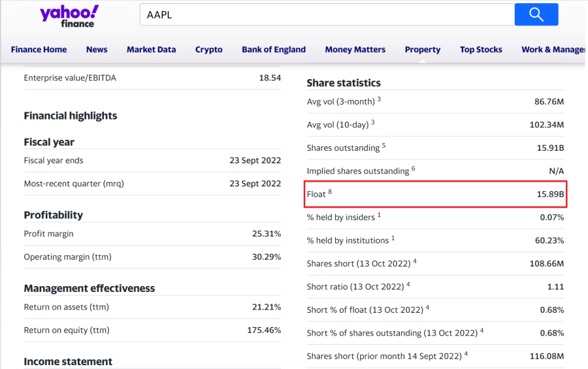This screenshot has height=369, width=588.
Task: Click the Short % of float label
Action: coord(368,310)
